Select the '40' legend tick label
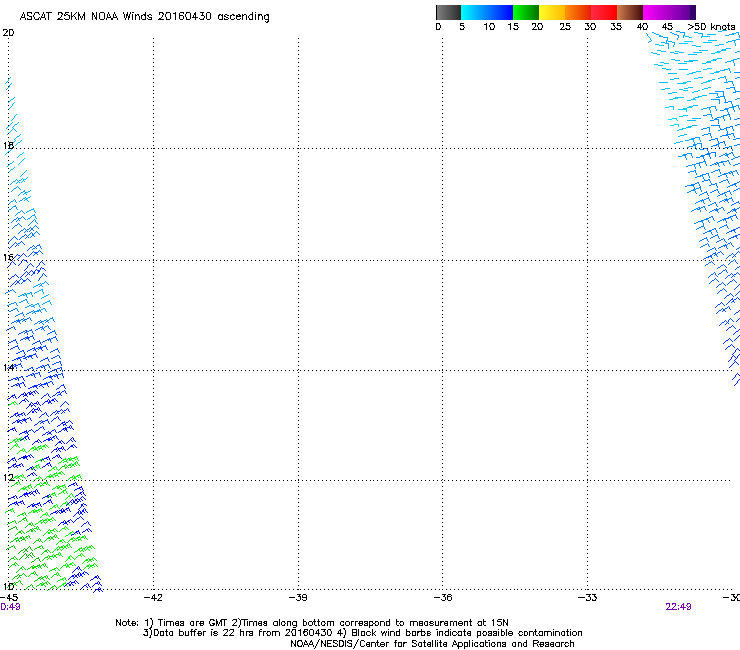 tap(642, 27)
